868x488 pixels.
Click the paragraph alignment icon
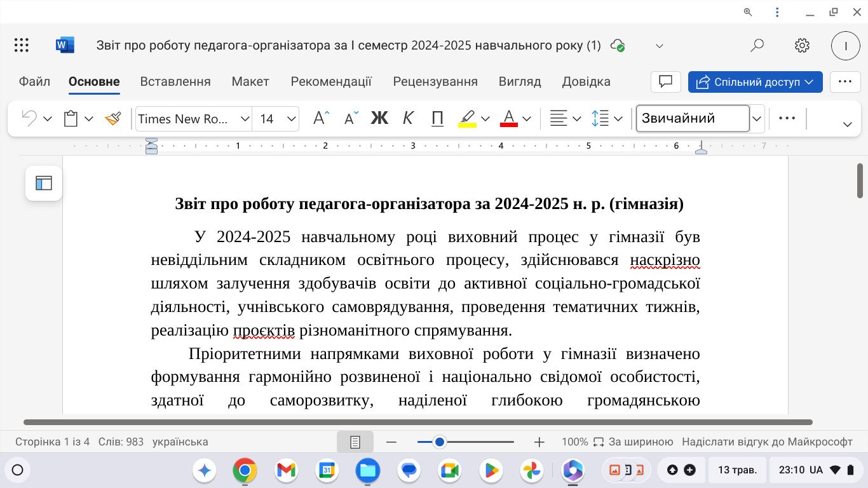(x=559, y=118)
